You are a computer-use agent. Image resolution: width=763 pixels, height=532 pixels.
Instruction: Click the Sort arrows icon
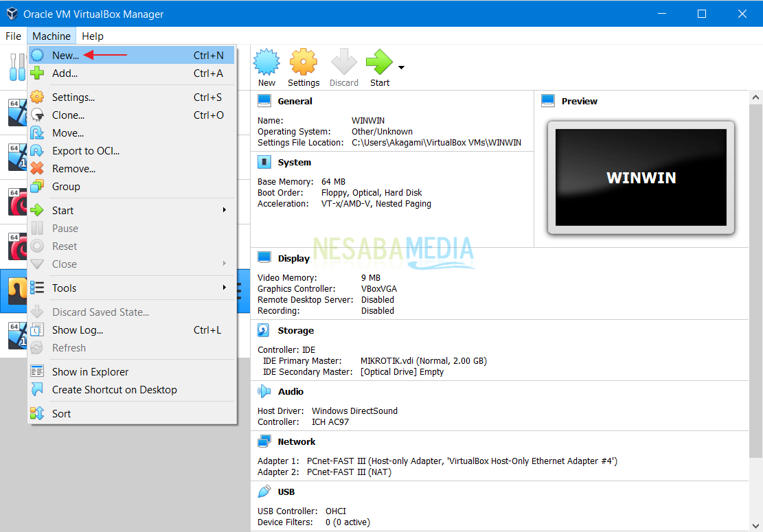tap(38, 413)
